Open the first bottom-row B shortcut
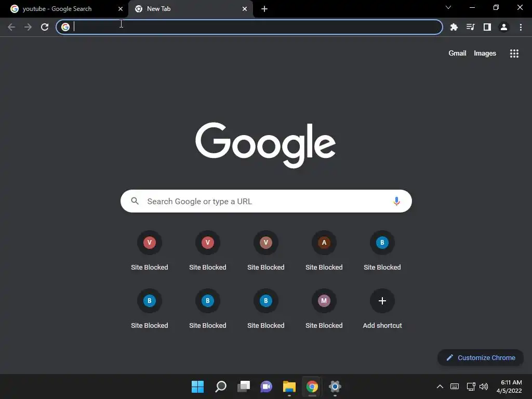 [x=150, y=309]
